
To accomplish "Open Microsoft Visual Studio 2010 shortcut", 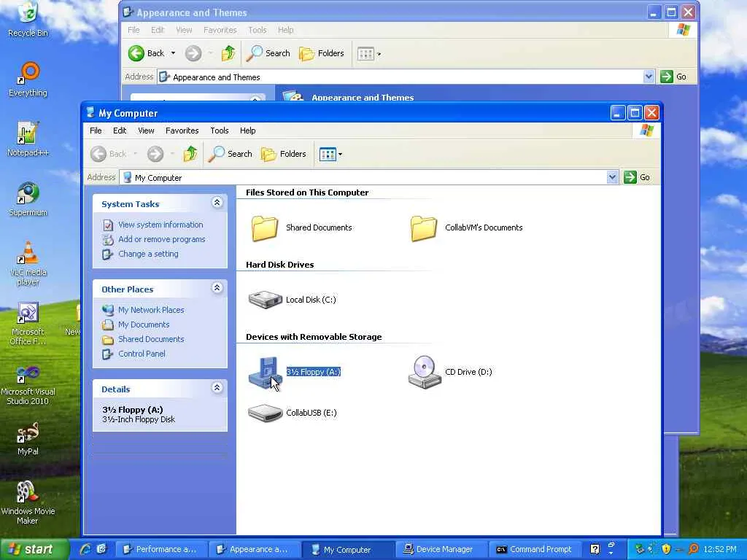I will (28, 384).
